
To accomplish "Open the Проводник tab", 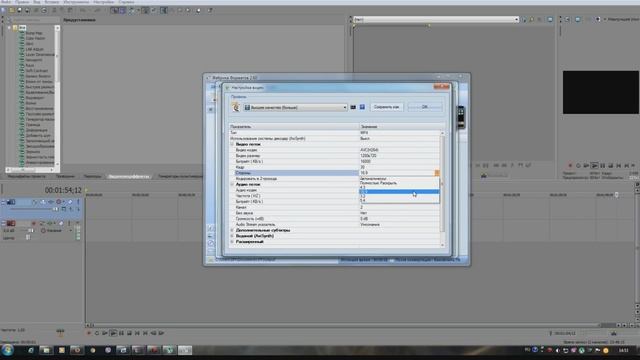I will click(65, 176).
